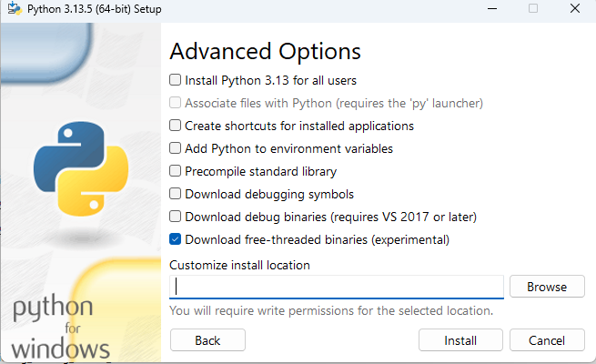Minimize the Python Setup window
The width and height of the screenshot is (596, 364).
click(492, 8)
